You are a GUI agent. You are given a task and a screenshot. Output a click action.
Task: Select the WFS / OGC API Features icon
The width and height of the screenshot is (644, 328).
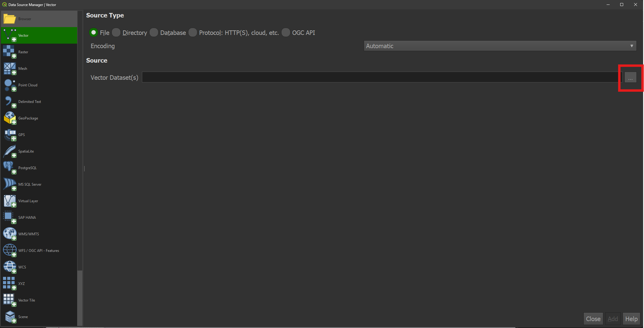[x=9, y=251]
